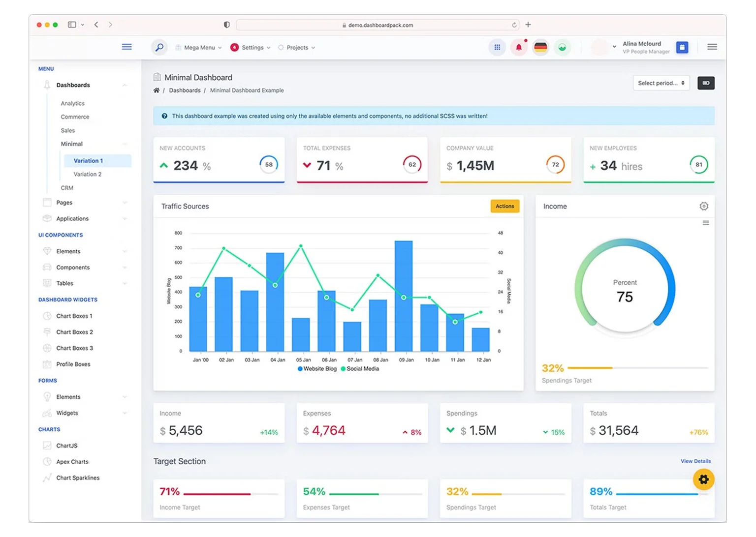Toggle the right drawer hamburger icon
Viewport: 756px width, 537px height.
(x=712, y=47)
